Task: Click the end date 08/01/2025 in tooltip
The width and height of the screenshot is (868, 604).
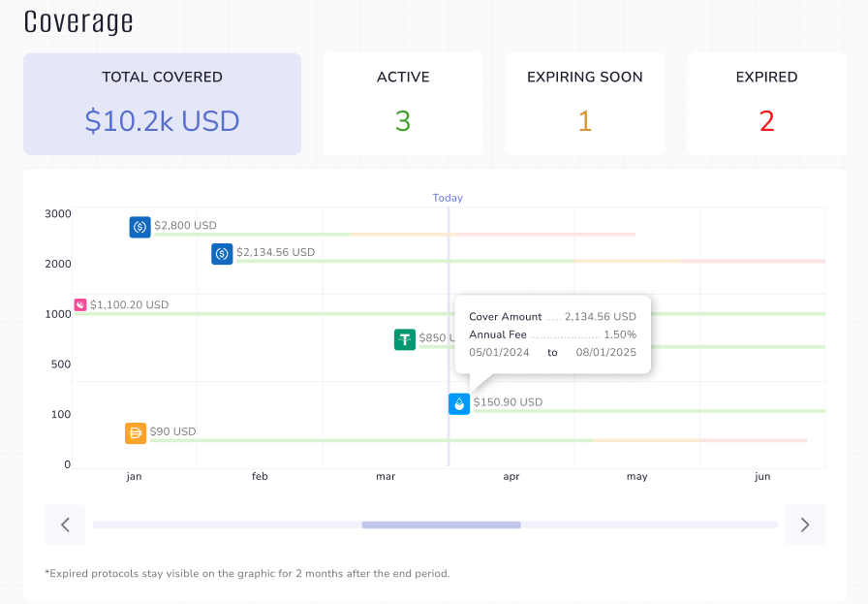Action: (x=605, y=353)
